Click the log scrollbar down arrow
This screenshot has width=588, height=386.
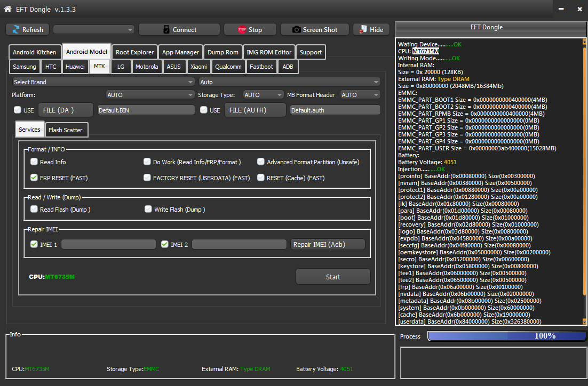click(x=584, y=321)
